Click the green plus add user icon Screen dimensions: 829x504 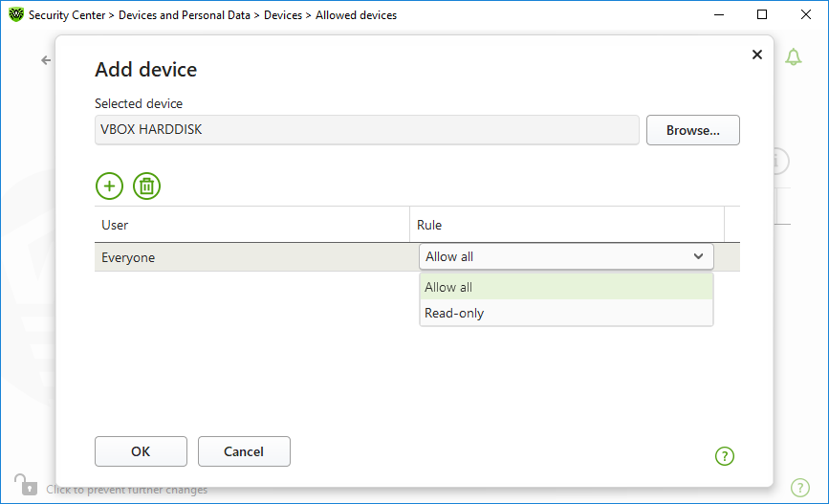pyautogui.click(x=109, y=186)
